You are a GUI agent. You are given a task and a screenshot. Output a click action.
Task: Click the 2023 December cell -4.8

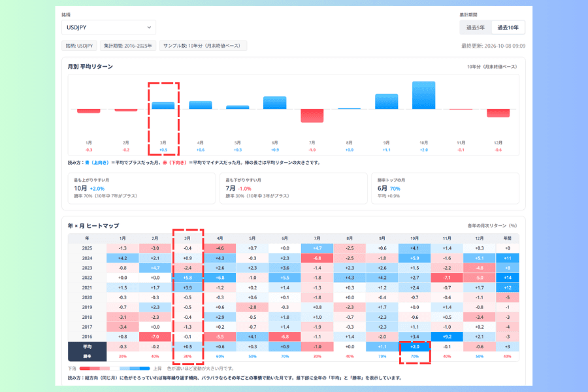pos(480,268)
